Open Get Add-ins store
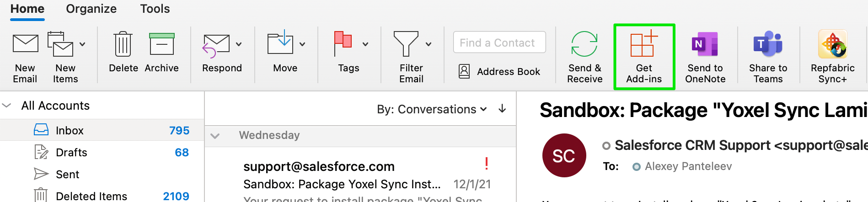Image resolution: width=868 pixels, height=202 pixels. (643, 45)
